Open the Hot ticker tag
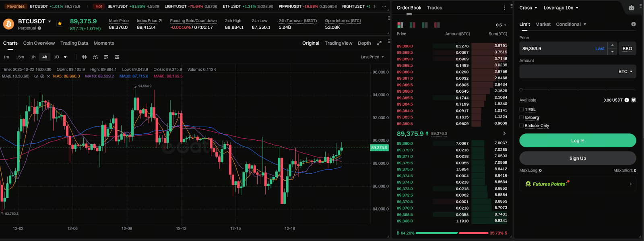Image resolution: width=644 pixels, height=241 pixels. pos(99,6)
